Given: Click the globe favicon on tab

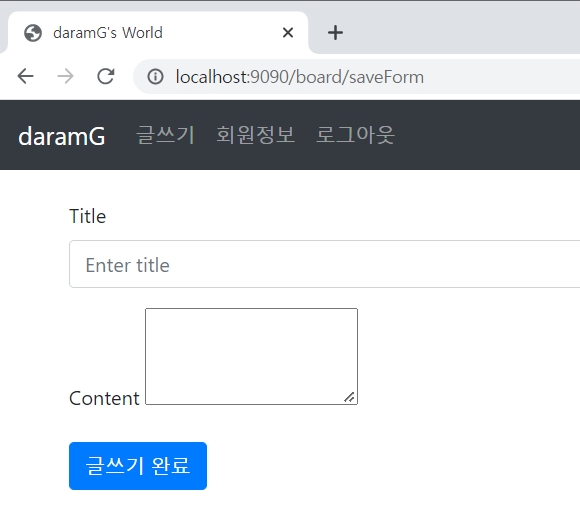Looking at the screenshot, I should point(33,33).
